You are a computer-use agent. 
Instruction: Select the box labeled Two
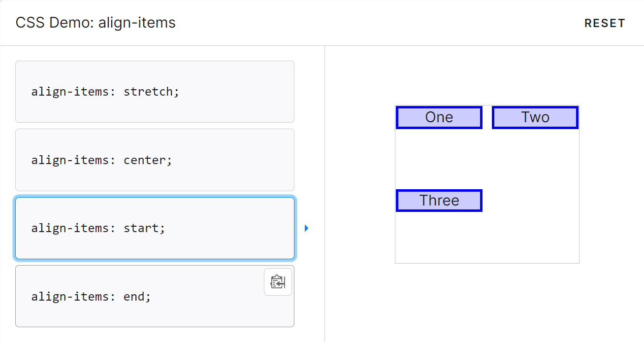(535, 117)
